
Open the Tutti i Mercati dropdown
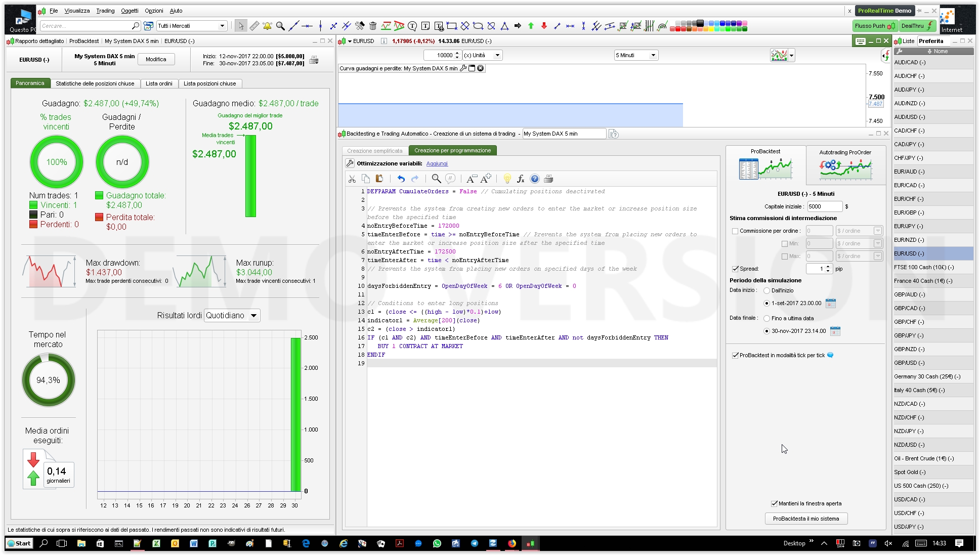point(222,26)
